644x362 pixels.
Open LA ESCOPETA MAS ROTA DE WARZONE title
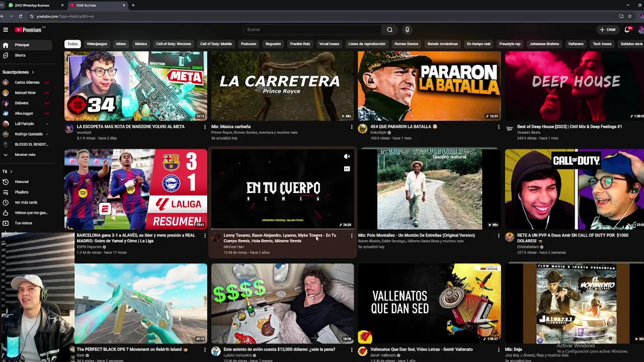[x=130, y=127]
